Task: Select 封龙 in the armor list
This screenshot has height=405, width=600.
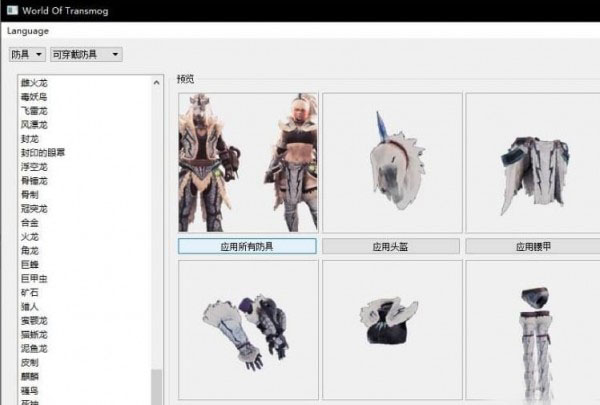Action: pos(30,139)
